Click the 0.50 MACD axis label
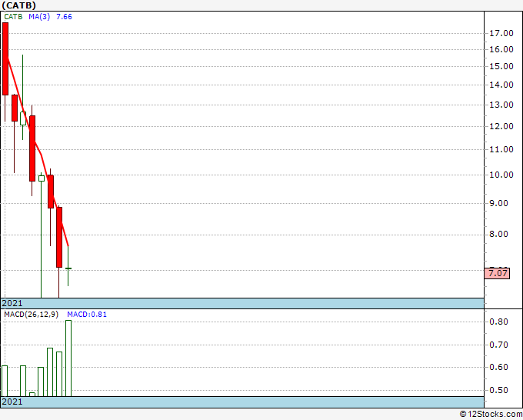The width and height of the screenshot is (523, 420). (498, 390)
